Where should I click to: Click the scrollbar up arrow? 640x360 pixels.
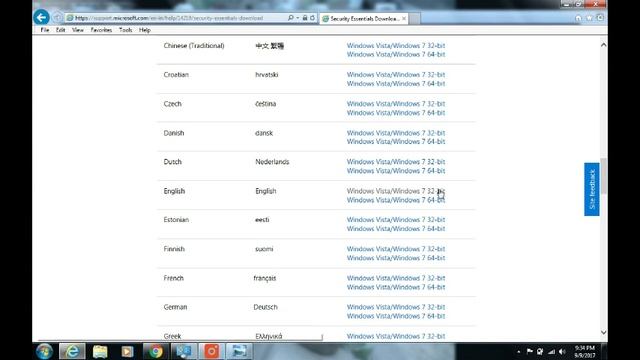603,44
